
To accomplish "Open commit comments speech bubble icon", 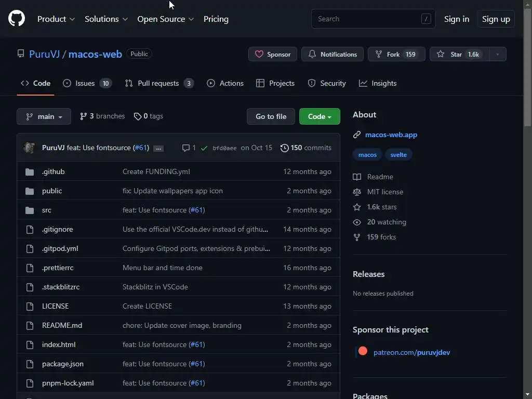I will pos(189,148).
